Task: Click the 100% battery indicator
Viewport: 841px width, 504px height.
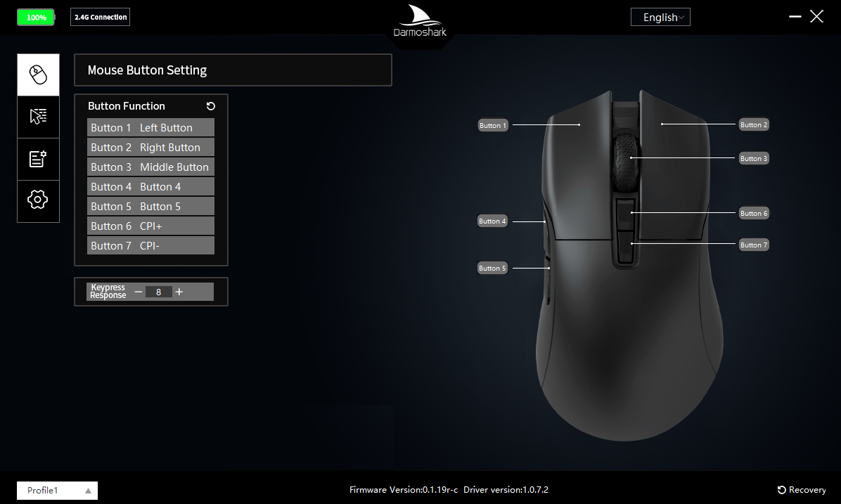Action: click(36, 17)
